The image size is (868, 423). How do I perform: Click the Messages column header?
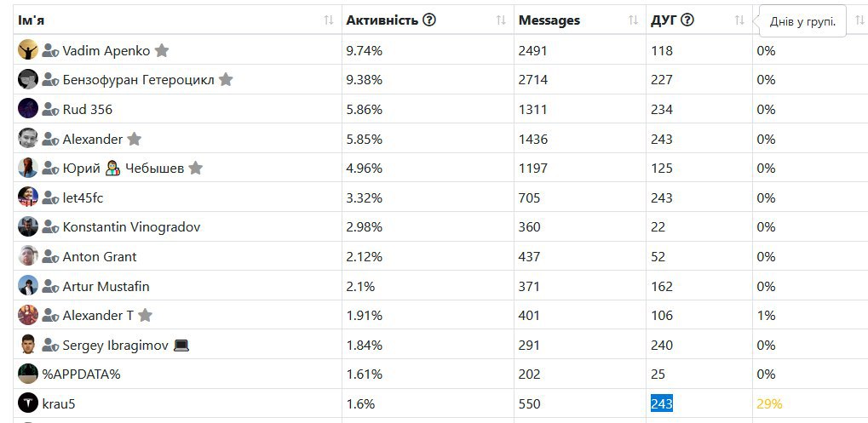[549, 20]
